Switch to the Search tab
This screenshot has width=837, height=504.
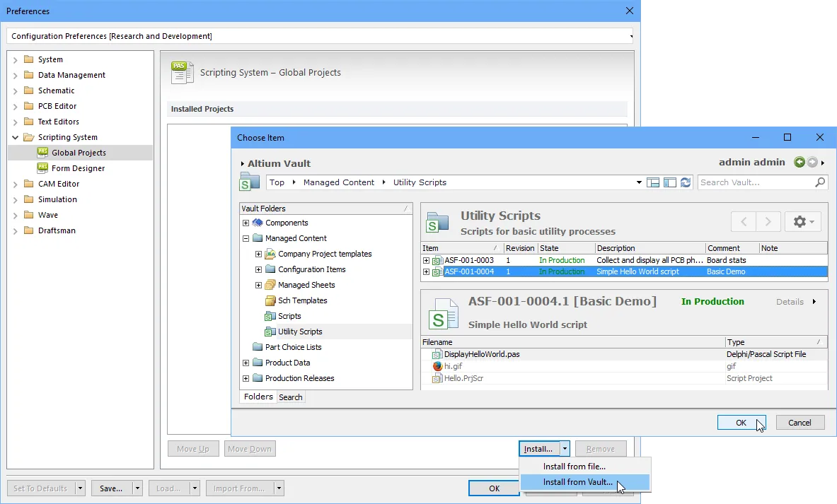click(x=290, y=397)
